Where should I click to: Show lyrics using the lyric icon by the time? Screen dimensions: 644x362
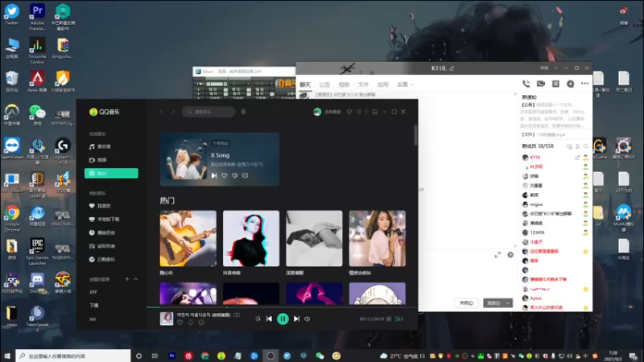click(x=389, y=319)
